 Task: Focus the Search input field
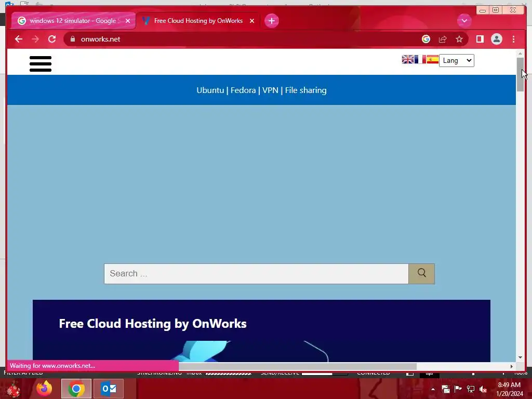[256, 273]
